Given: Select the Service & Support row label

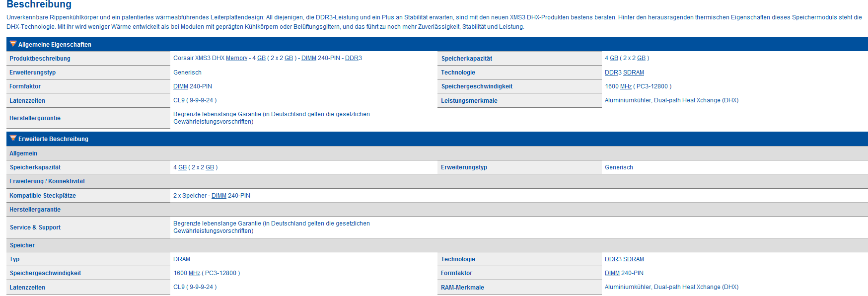Looking at the screenshot, I should pyautogui.click(x=35, y=227).
